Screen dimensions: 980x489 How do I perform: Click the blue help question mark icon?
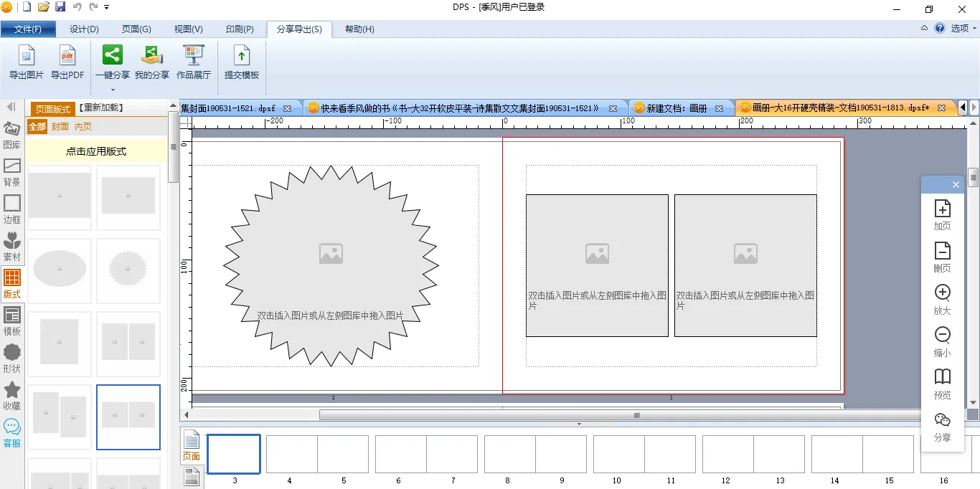point(940,28)
